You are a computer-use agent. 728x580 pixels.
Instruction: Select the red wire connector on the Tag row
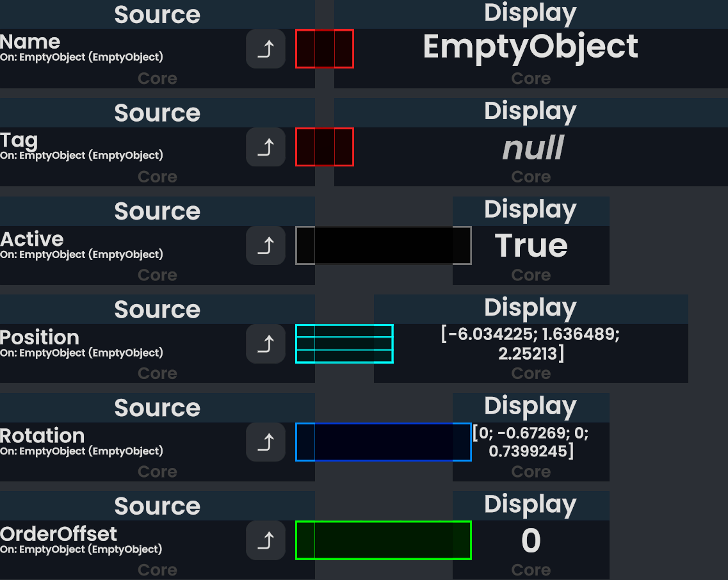pos(324,147)
